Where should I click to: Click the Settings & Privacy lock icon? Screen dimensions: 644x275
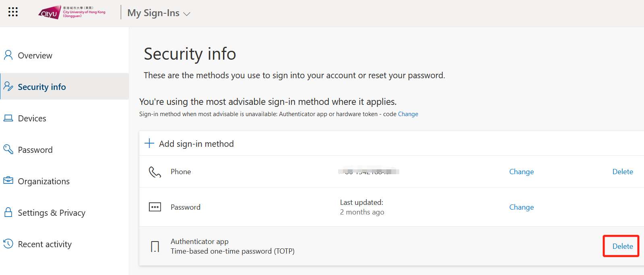pos(8,212)
